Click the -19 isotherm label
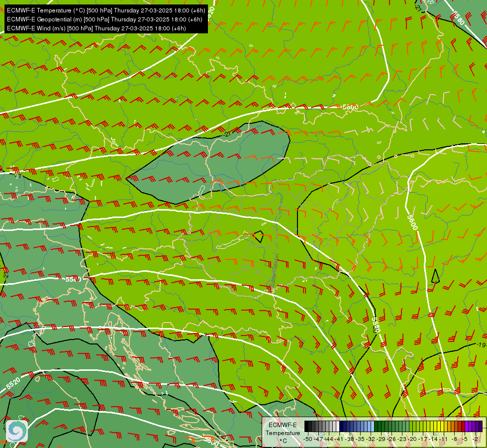487x448 pixels. [x=481, y=345]
